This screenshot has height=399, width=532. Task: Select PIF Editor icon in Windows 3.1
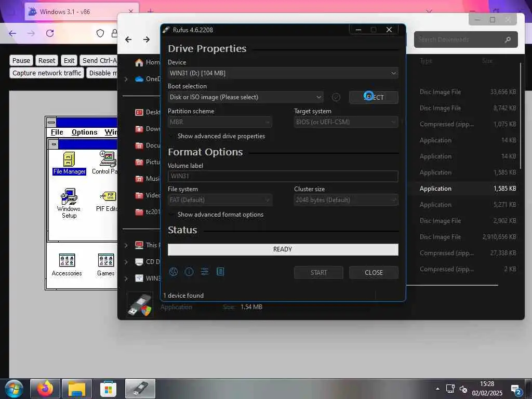(x=107, y=201)
